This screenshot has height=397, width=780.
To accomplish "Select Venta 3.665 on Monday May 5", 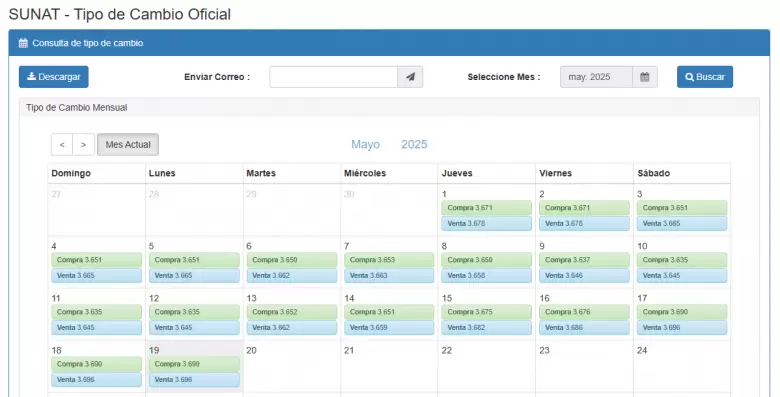I will 194,276.
